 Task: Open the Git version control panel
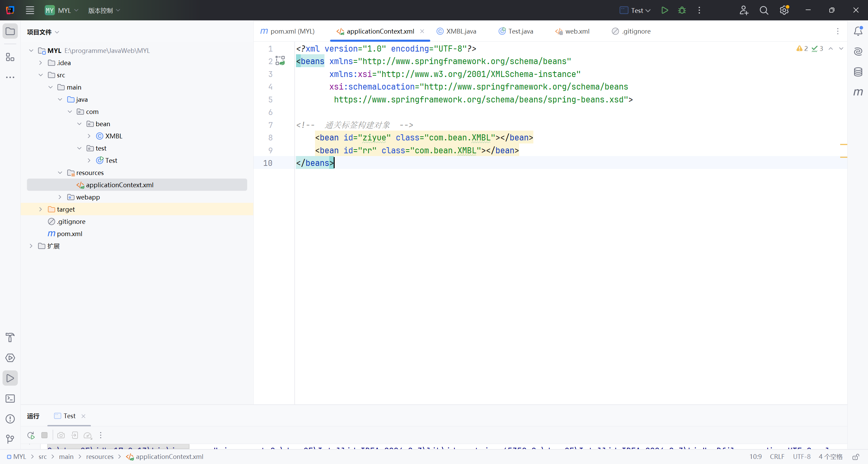(10, 439)
